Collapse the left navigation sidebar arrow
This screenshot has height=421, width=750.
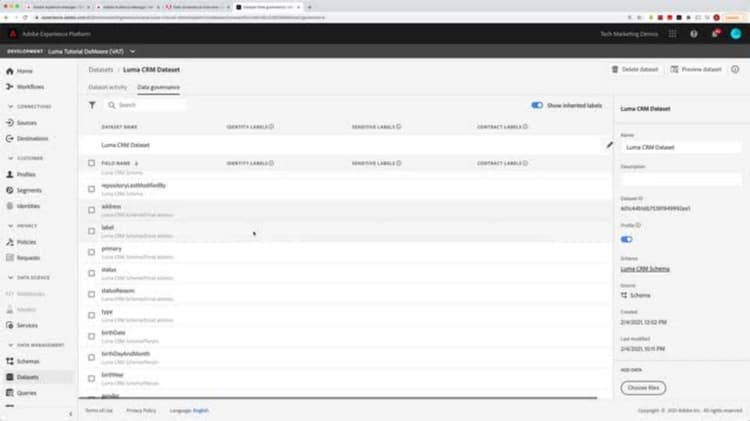coord(71,414)
